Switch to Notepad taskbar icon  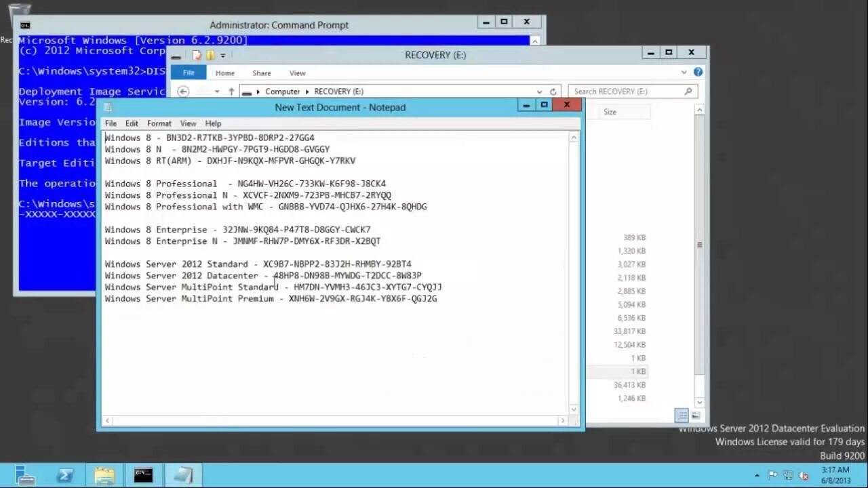(182, 476)
